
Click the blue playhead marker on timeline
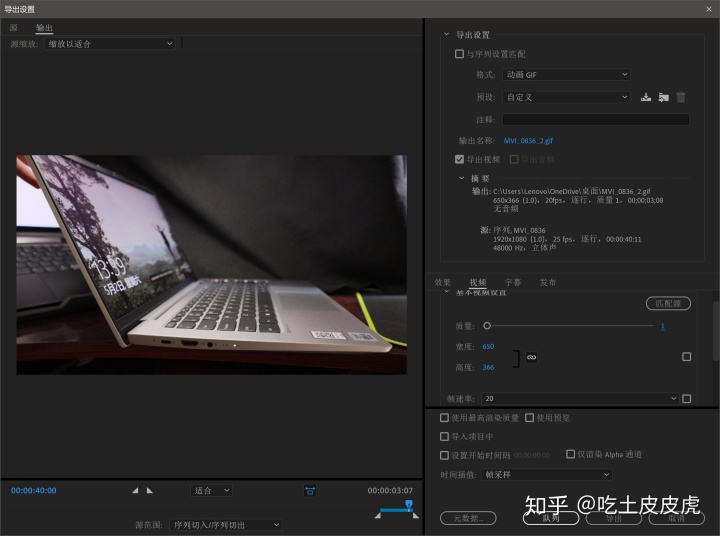point(409,504)
